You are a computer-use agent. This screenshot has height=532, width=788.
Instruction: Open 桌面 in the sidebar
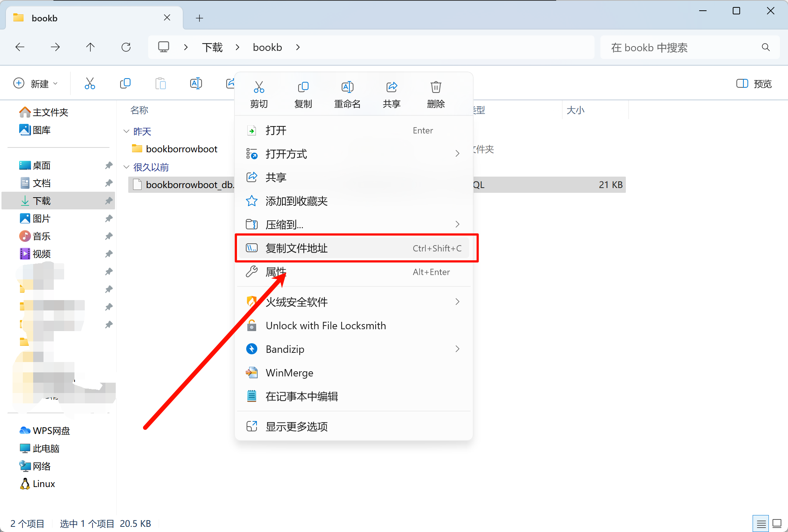(x=35, y=166)
